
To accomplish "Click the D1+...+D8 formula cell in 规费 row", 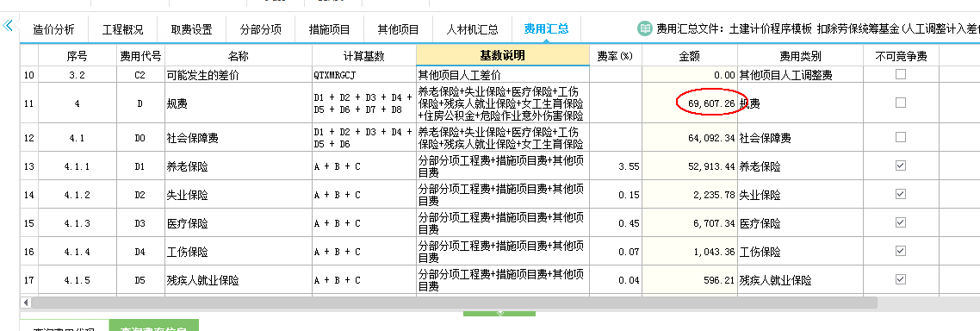I will (363, 103).
